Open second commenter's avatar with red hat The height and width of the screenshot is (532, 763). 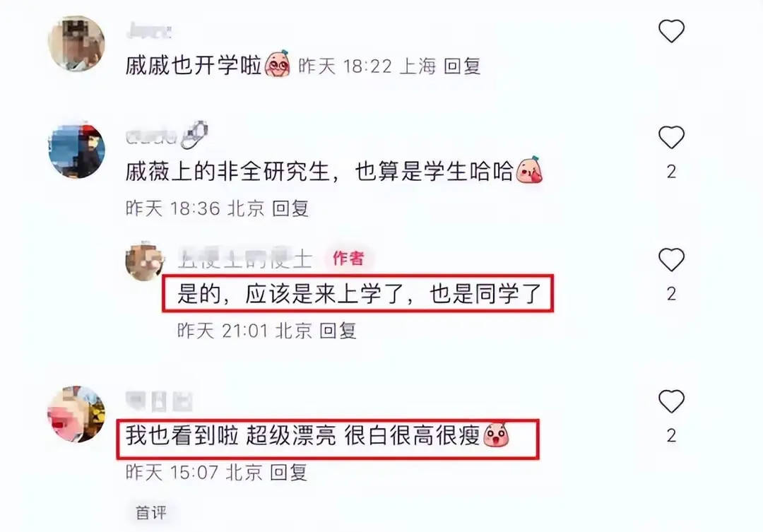[x=77, y=151]
